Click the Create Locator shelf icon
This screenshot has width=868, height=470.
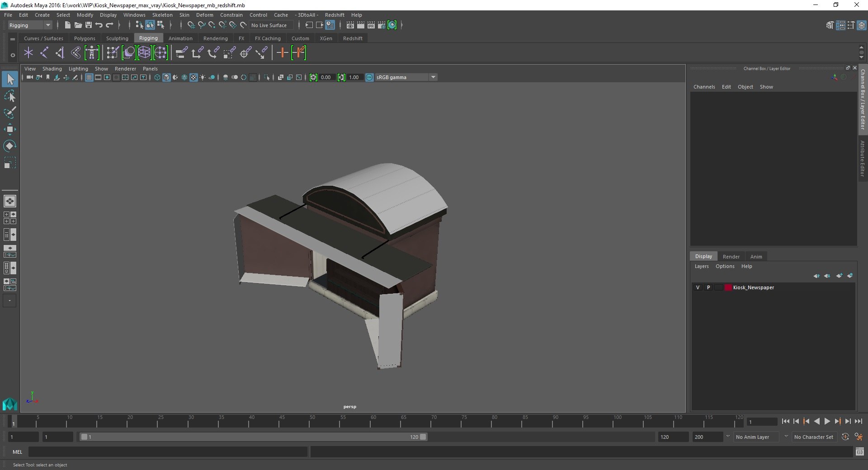pyautogui.click(x=28, y=53)
